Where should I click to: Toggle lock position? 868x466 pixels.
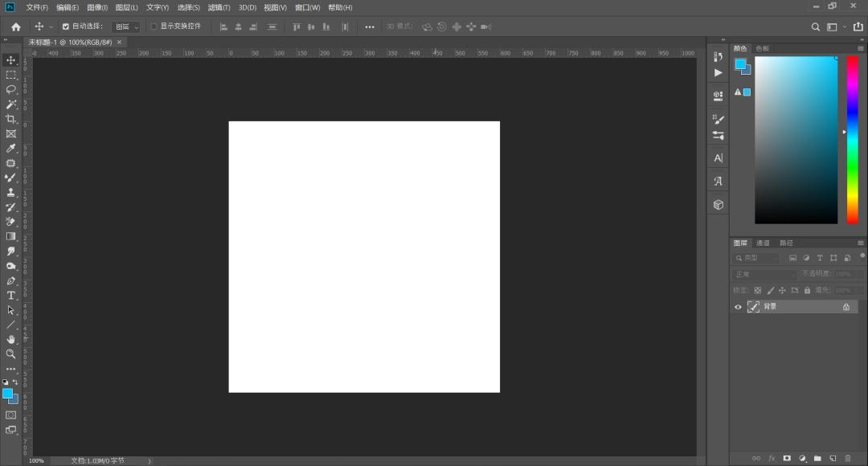[782, 291]
